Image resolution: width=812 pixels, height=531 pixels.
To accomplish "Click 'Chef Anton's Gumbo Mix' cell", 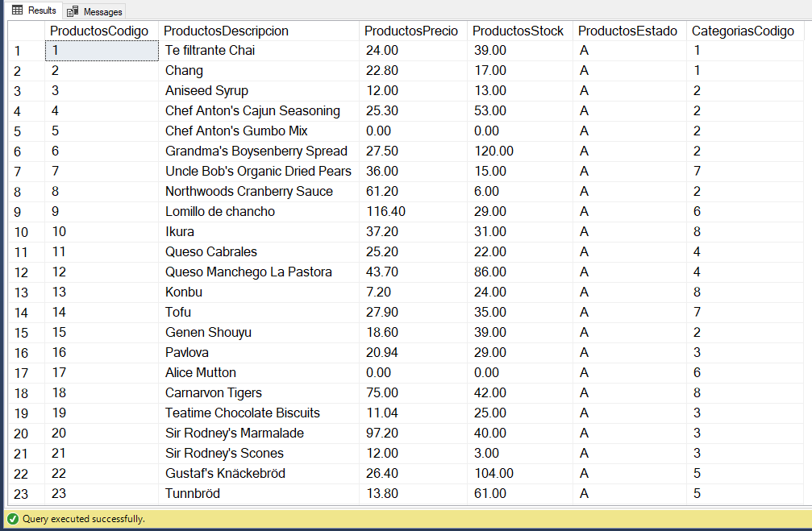I will 259,131.
